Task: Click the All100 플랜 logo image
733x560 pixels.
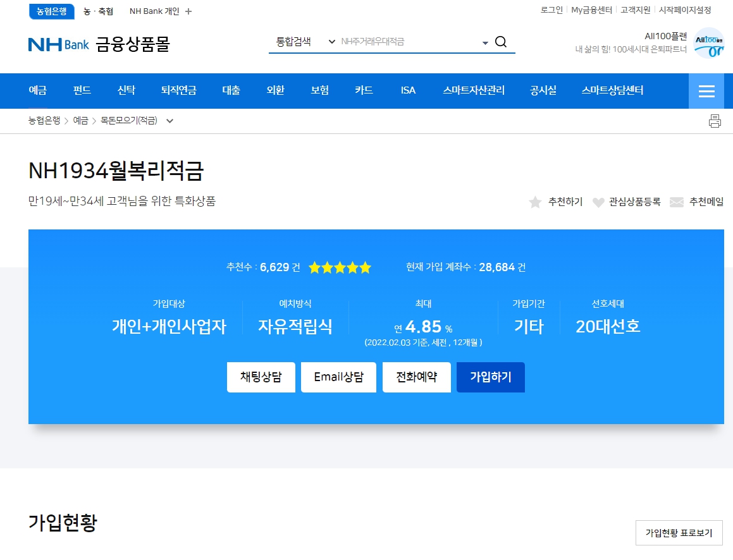Action: [x=709, y=44]
